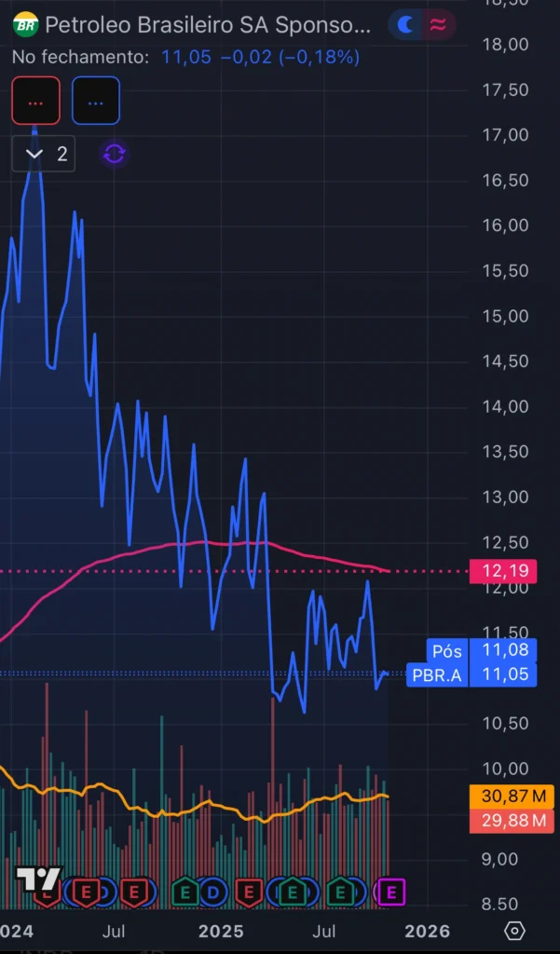Click the Petrobras BR logo icon
The image size is (560, 954).
[27, 25]
